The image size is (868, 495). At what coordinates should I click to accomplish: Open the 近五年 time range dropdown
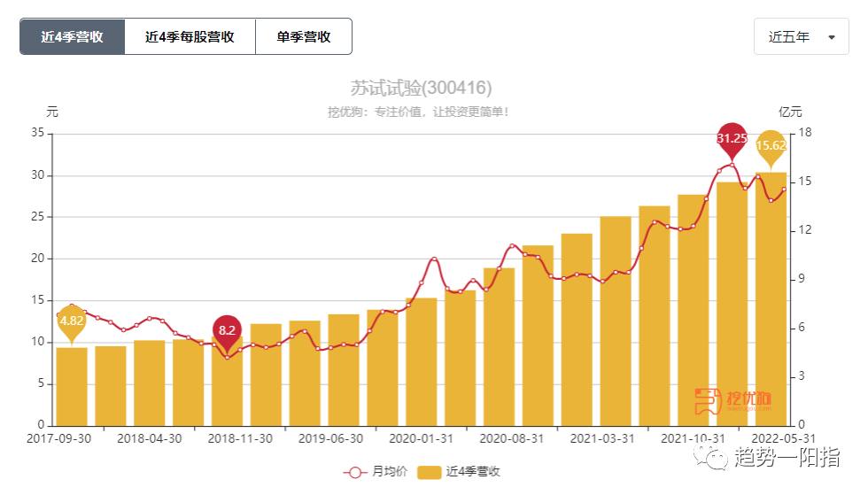(x=801, y=36)
